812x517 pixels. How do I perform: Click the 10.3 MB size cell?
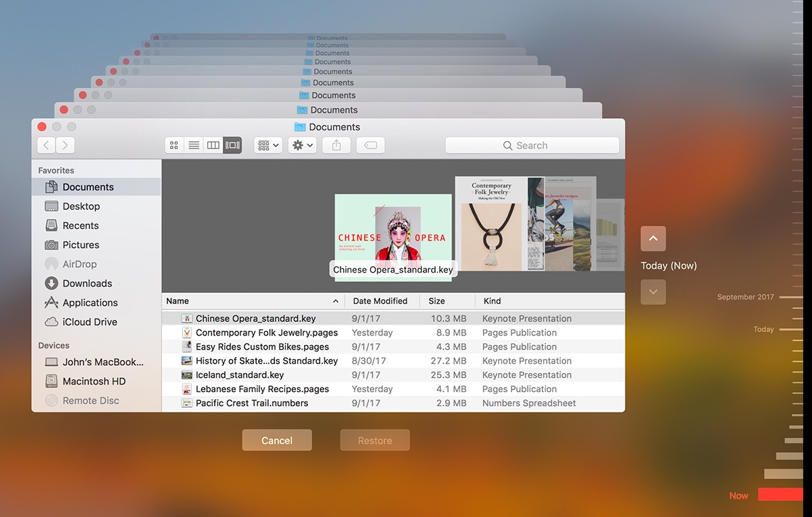(x=449, y=319)
